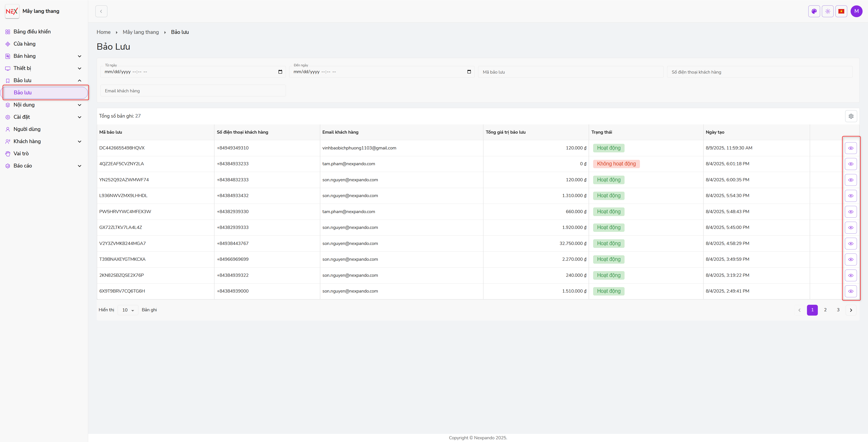868x442 pixels.
Task: Open eye icon for V2Y3ZVMK8244MGA7 row
Action: tap(850, 243)
